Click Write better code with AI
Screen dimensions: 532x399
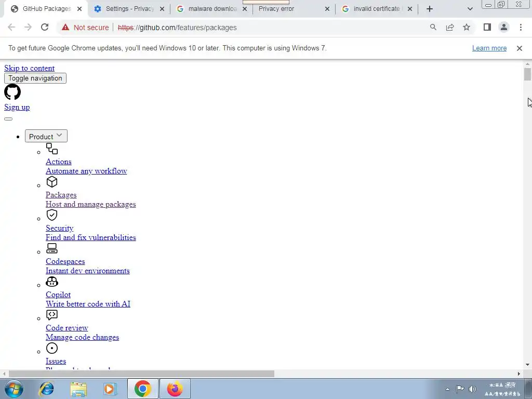88,304
